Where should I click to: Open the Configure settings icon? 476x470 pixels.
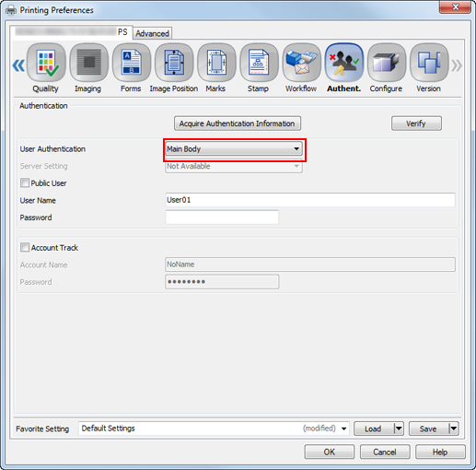point(387,63)
